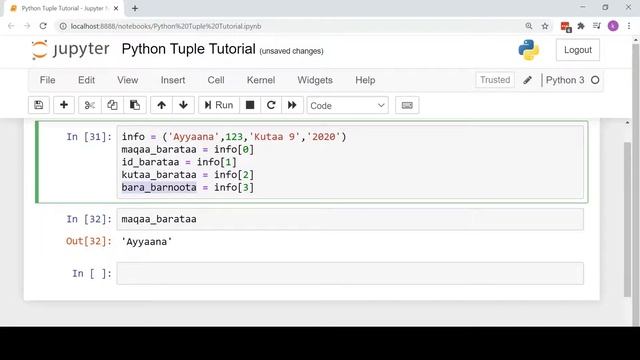
Task: Click the browser back arrow
Action: coord(11,26)
